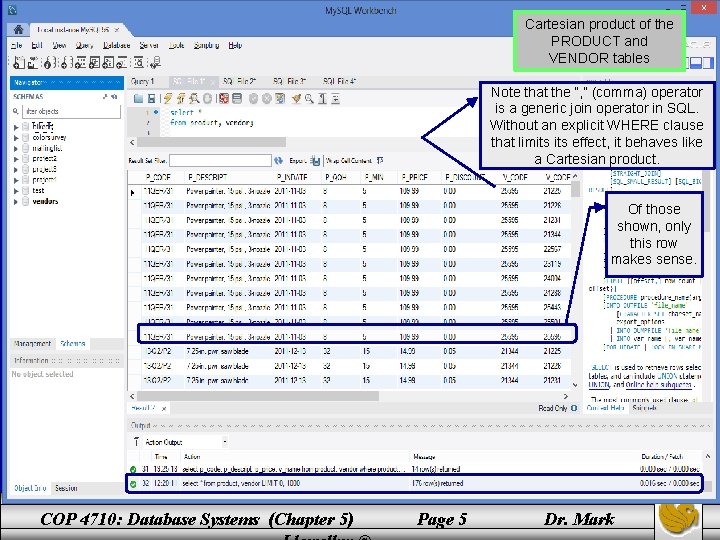Click the beautify query broom icon
The width and height of the screenshot is (720, 540).
pyautogui.click(x=296, y=98)
